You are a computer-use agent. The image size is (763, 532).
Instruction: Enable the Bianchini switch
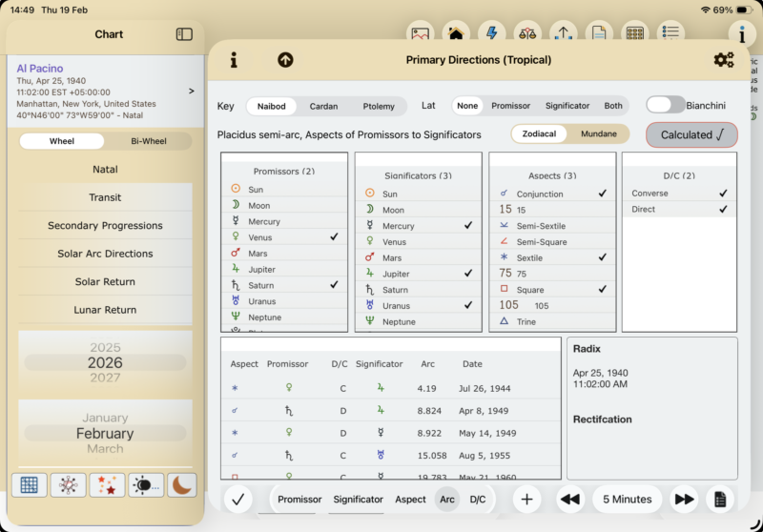click(x=665, y=105)
